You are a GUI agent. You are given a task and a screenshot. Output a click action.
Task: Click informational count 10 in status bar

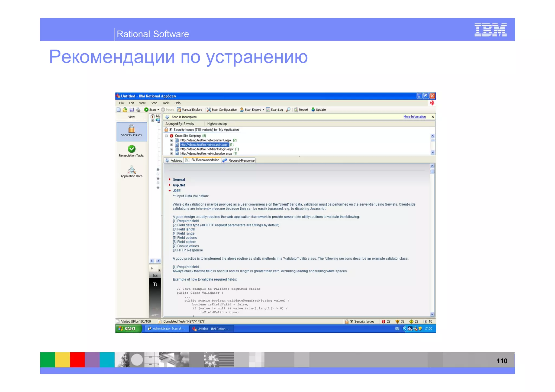click(428, 321)
